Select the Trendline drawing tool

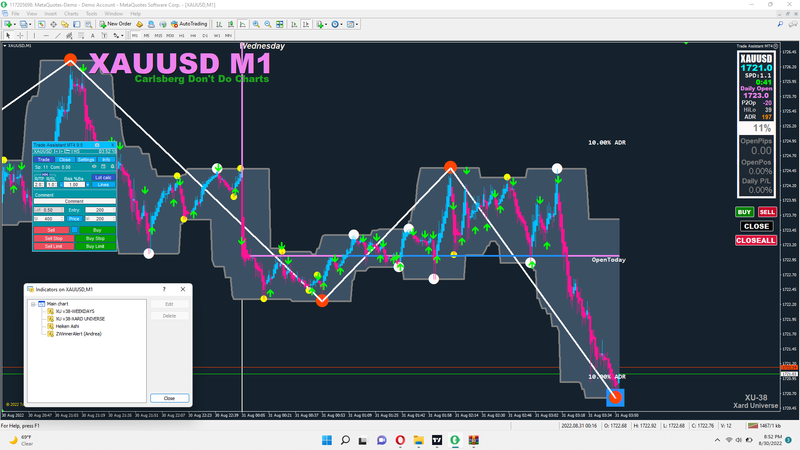coord(58,36)
